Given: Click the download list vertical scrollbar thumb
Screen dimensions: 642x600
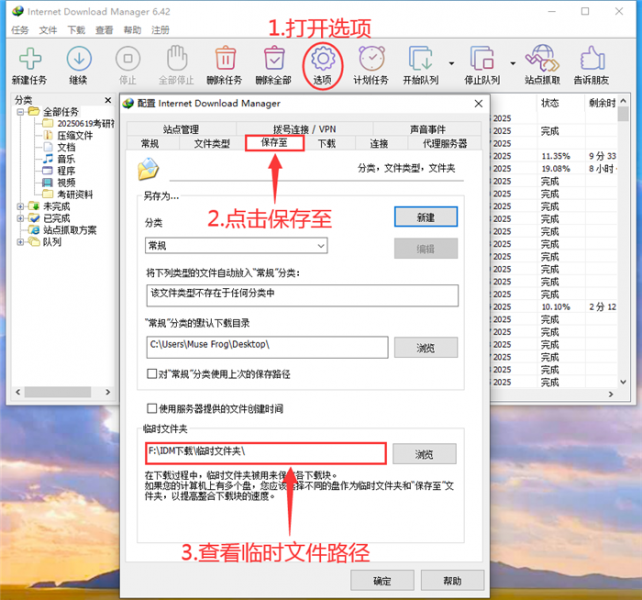Looking at the screenshot, I should (x=623, y=114).
